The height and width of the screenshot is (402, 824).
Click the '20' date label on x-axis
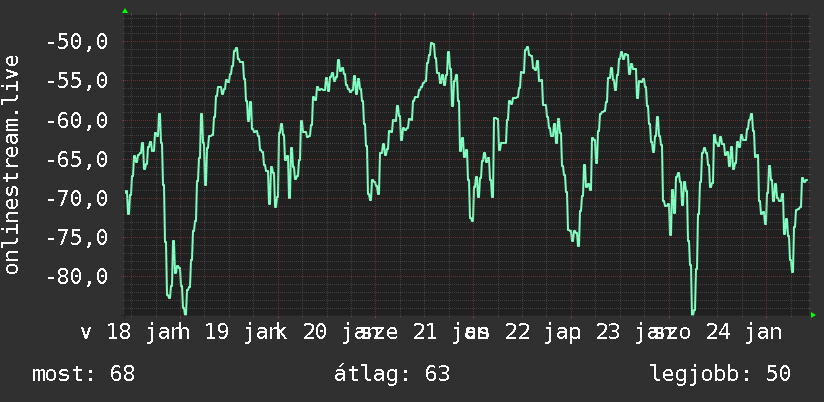(x=316, y=333)
